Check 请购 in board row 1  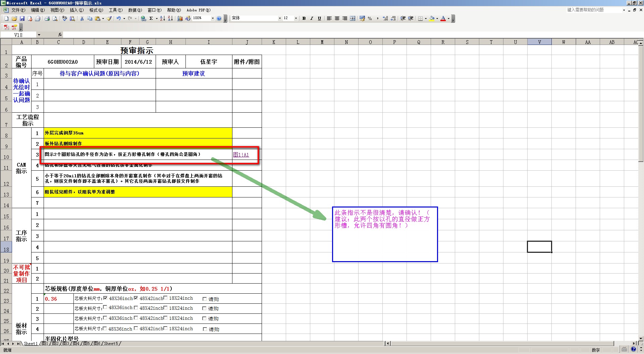point(205,299)
